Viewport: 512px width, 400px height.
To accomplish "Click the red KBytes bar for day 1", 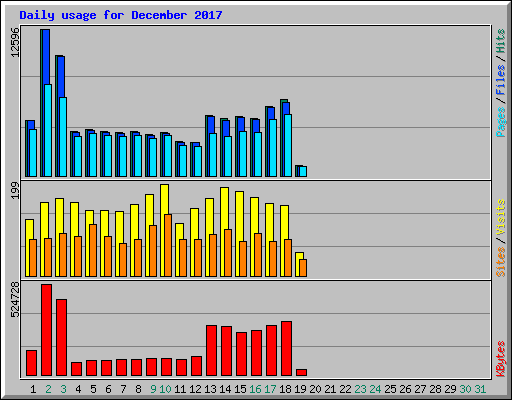I will [31, 363].
